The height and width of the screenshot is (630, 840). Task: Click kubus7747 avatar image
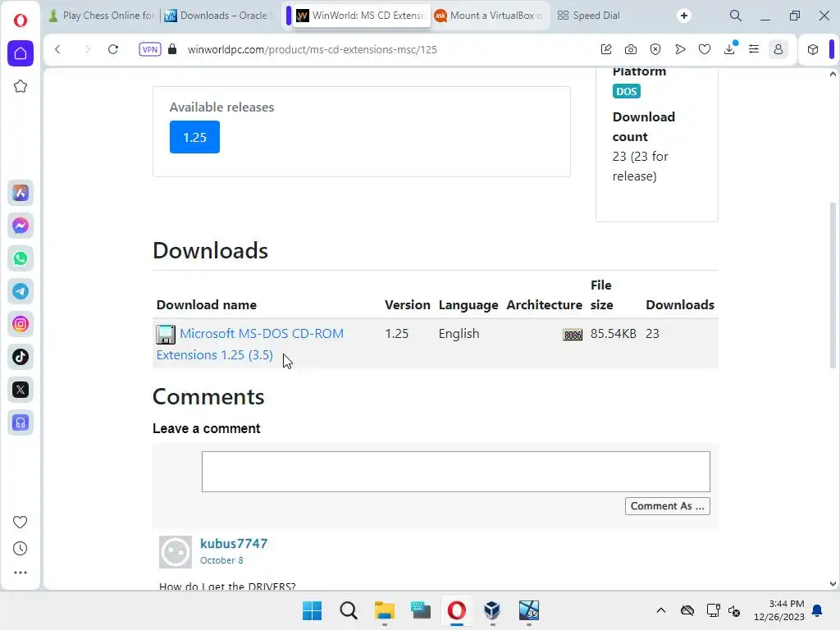point(176,552)
